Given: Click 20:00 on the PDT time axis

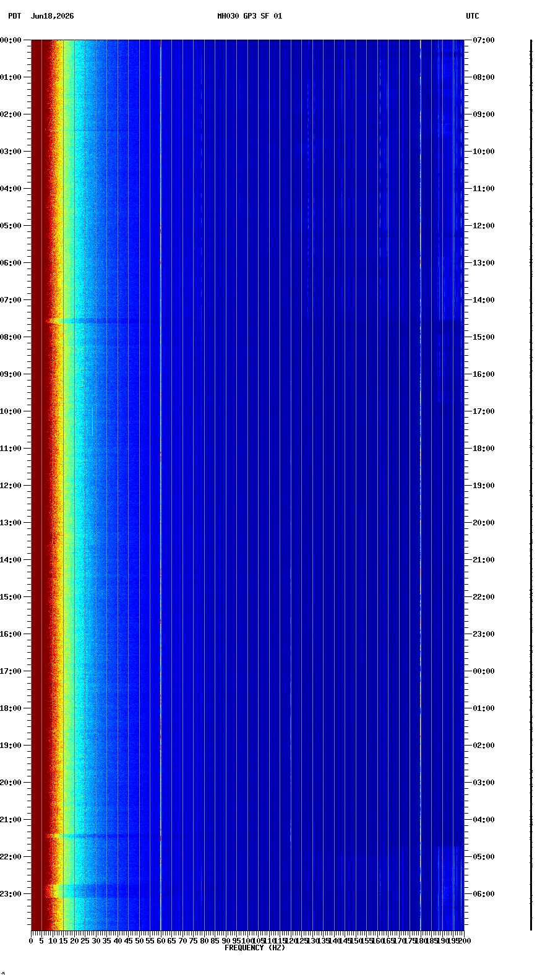Looking at the screenshot, I should tap(11, 783).
